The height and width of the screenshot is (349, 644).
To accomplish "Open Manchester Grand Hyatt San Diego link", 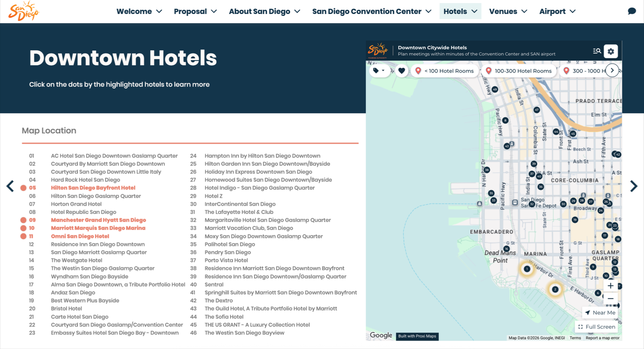I will pyautogui.click(x=98, y=220).
